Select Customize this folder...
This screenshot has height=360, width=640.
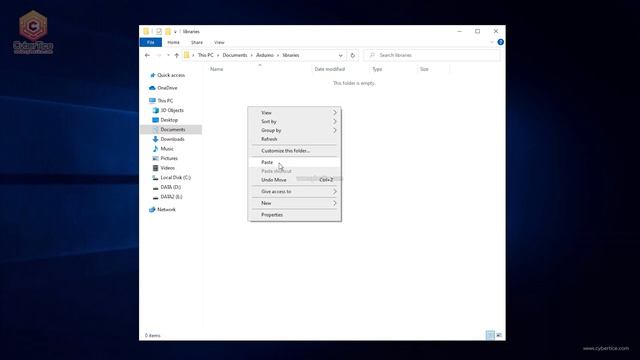(294, 151)
